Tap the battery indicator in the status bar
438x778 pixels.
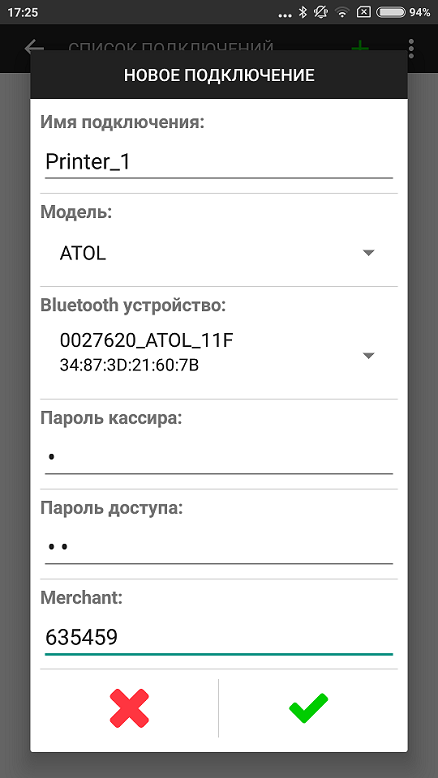tap(391, 12)
